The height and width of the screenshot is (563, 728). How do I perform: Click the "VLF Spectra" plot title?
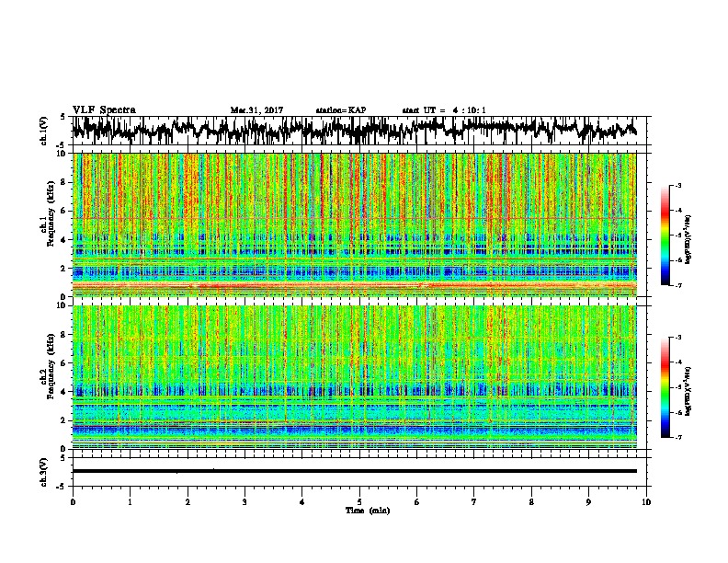pyautogui.click(x=104, y=110)
